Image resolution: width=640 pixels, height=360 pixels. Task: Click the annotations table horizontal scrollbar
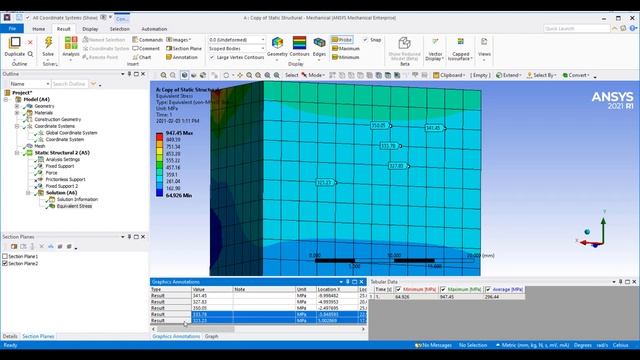click(x=258, y=329)
